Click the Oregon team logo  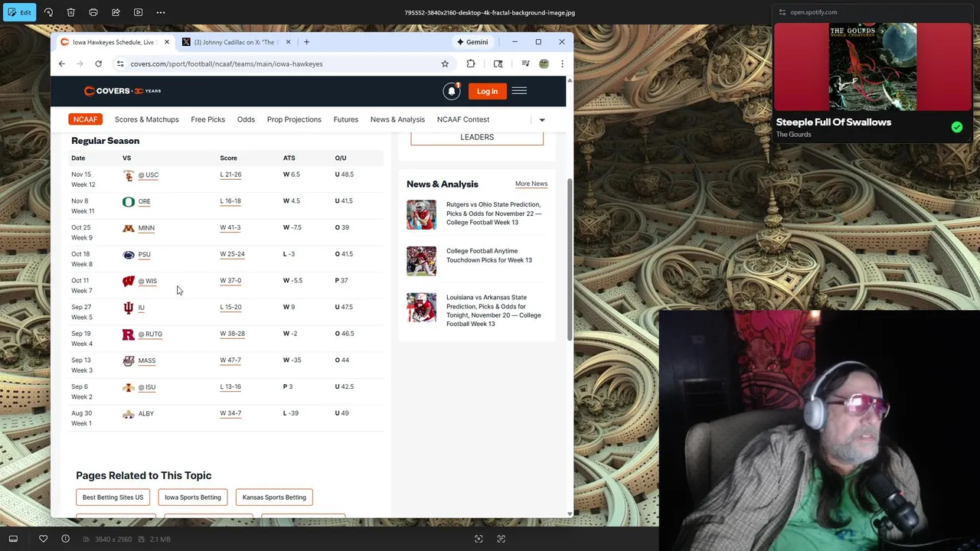(129, 202)
